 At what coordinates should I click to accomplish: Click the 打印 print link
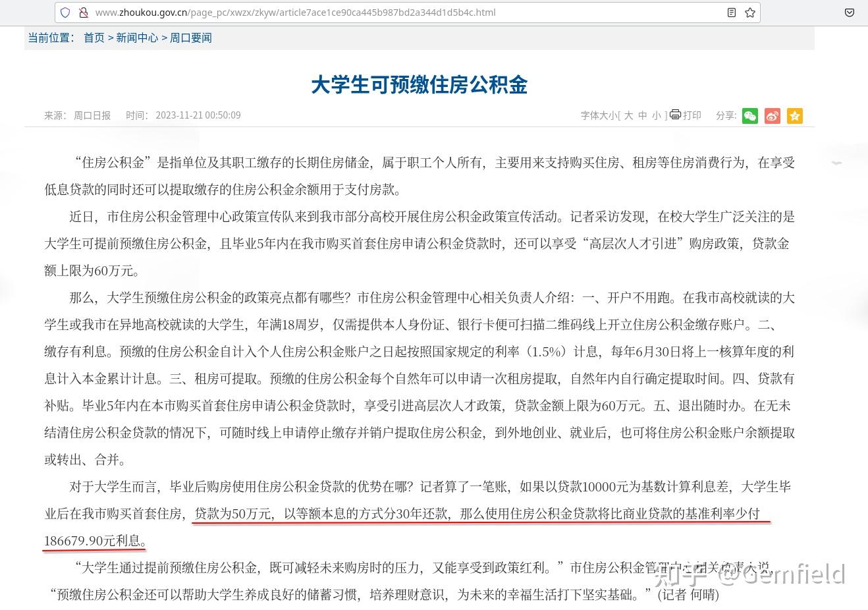coord(692,115)
